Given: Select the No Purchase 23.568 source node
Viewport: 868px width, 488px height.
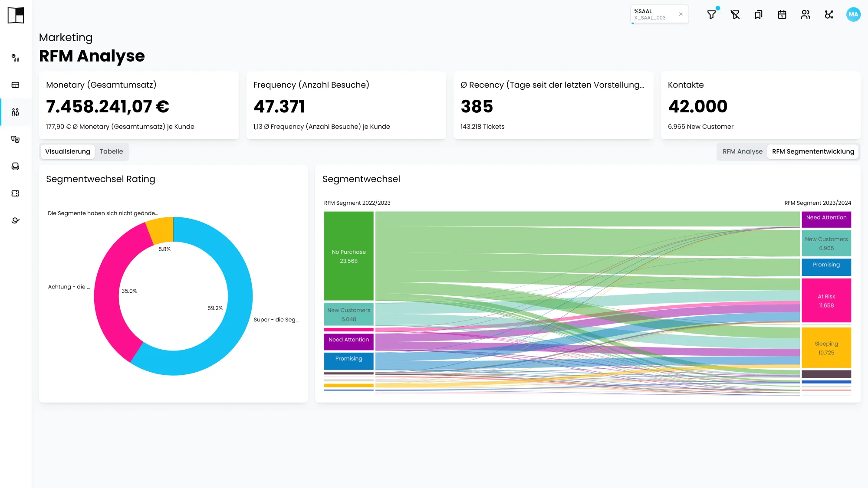Looking at the screenshot, I should [x=349, y=256].
